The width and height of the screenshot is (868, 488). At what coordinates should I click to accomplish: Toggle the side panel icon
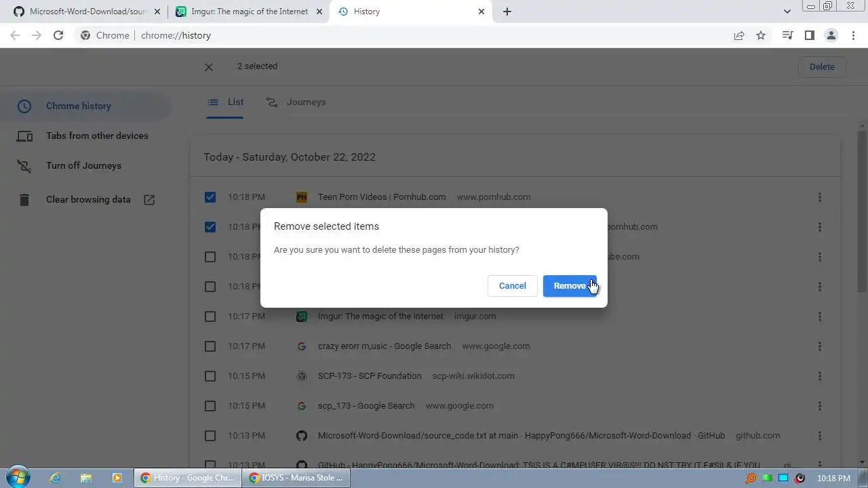click(809, 35)
